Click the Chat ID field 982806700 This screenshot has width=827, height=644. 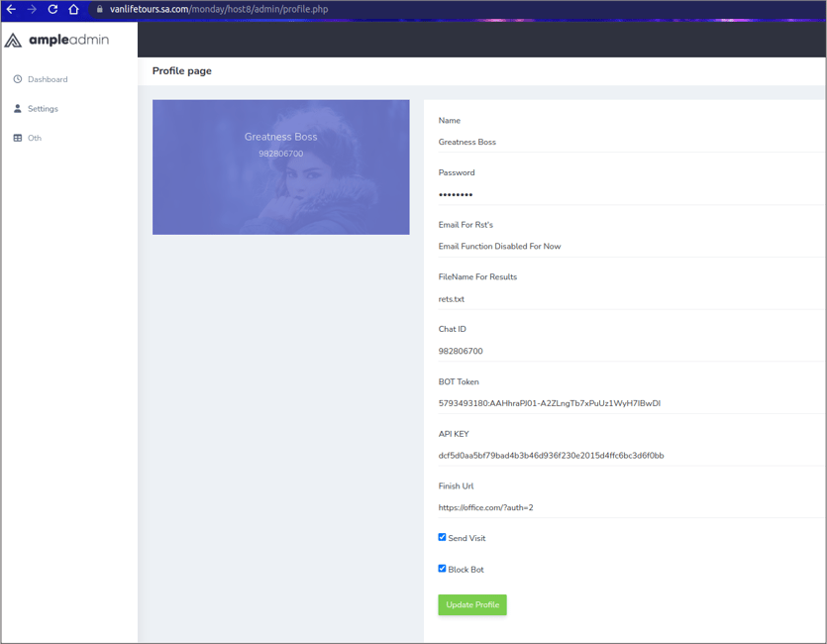[631, 351]
